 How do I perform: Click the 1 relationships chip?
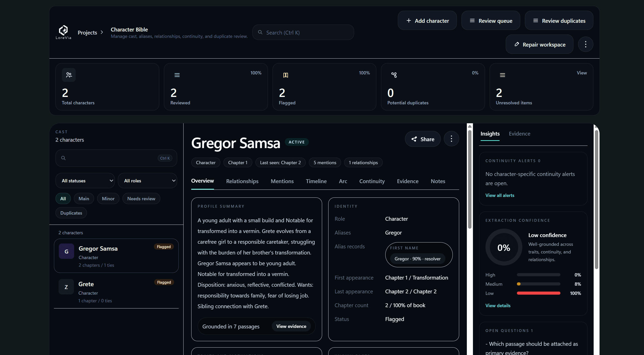point(363,162)
